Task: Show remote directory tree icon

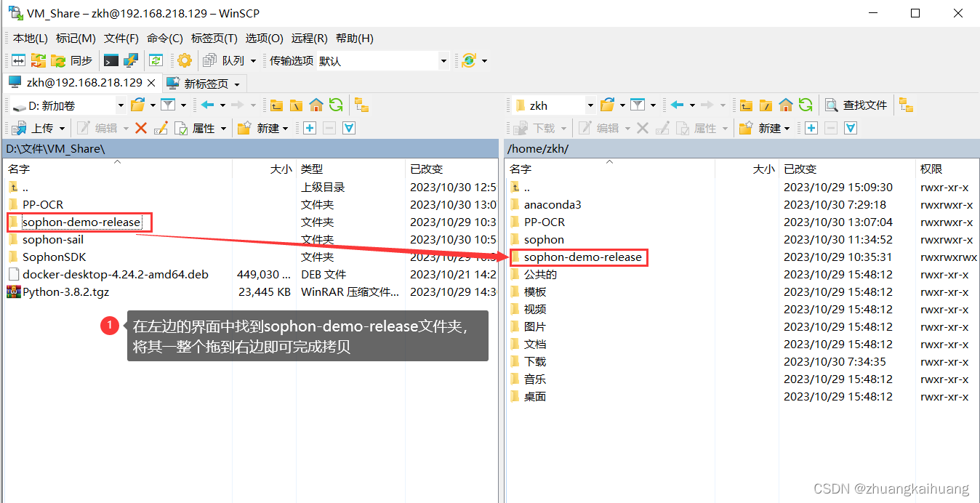Action: point(906,105)
